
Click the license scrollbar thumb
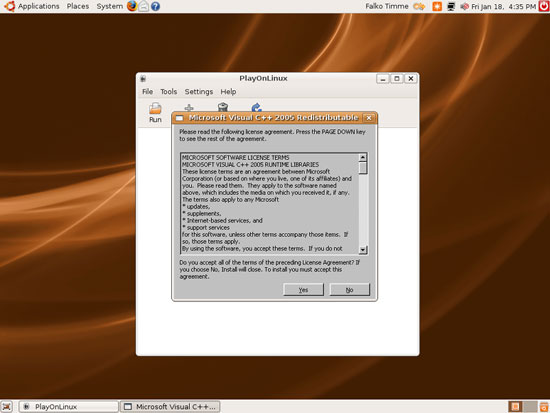tap(363, 168)
